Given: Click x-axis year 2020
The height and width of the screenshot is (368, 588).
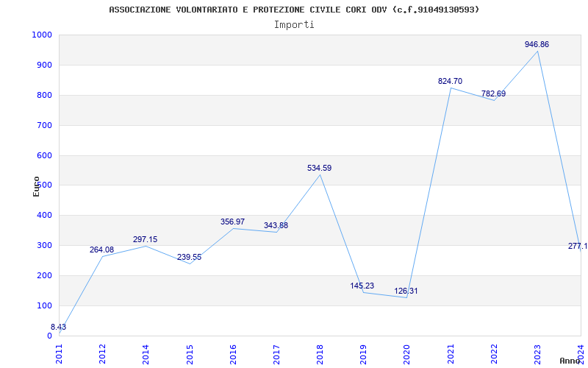Looking at the screenshot, I should pyautogui.click(x=407, y=354).
